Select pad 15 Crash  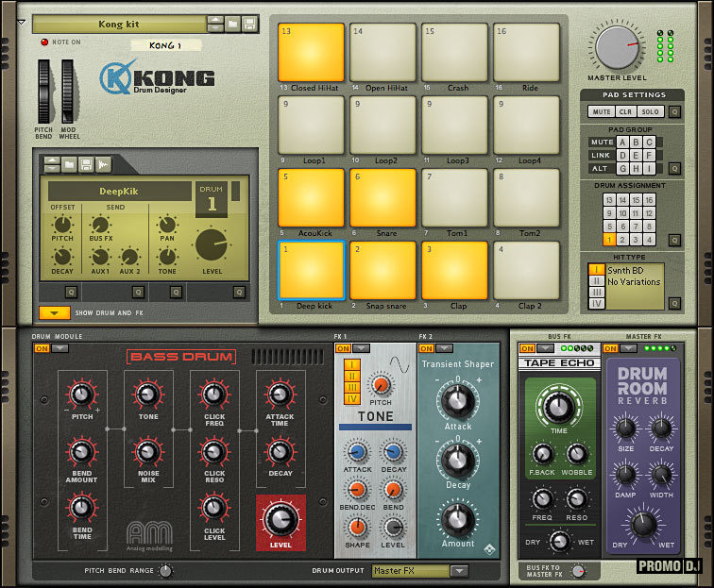point(454,52)
